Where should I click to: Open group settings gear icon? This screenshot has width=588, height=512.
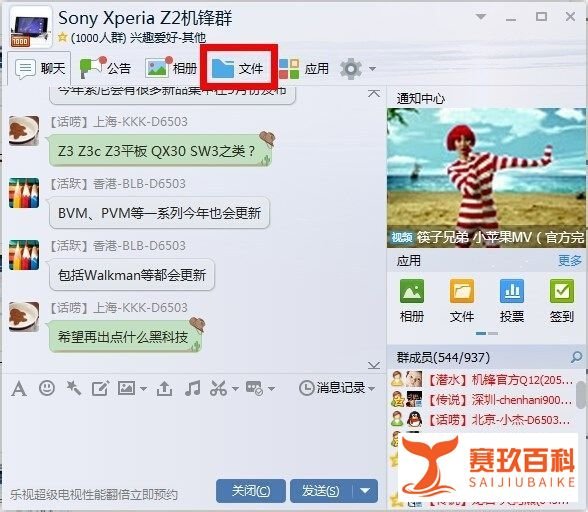(351, 69)
